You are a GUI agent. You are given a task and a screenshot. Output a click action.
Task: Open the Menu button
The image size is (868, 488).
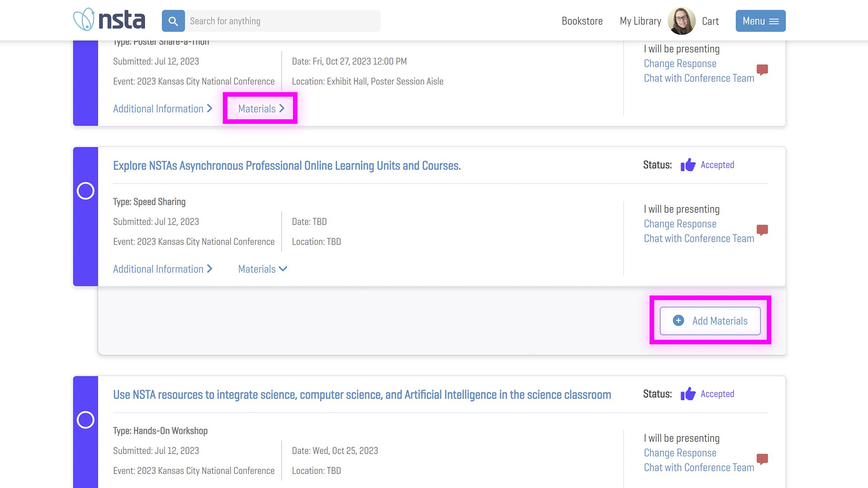[760, 21]
